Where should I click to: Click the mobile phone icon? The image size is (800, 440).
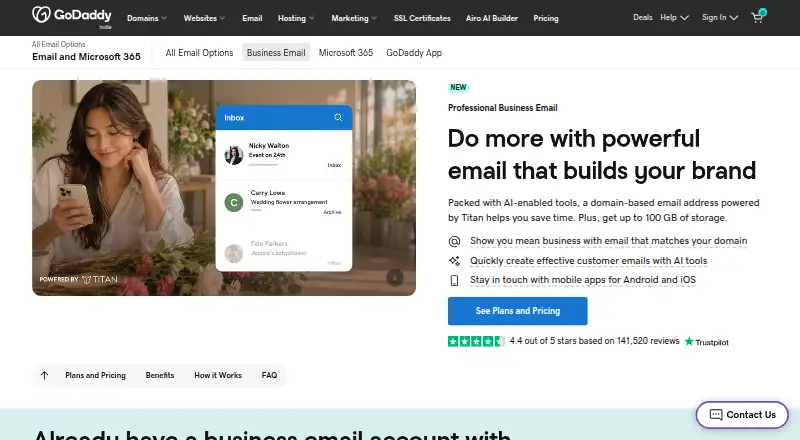[454, 280]
